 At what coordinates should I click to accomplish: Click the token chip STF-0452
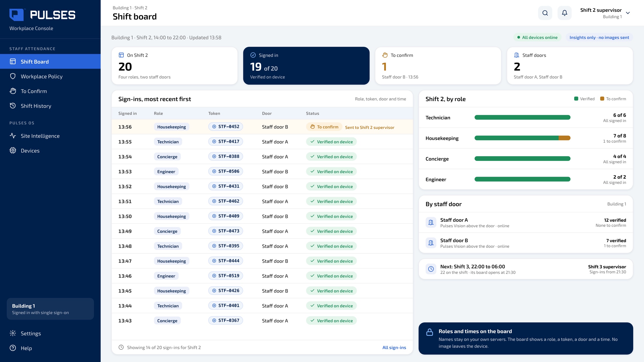[226, 127]
